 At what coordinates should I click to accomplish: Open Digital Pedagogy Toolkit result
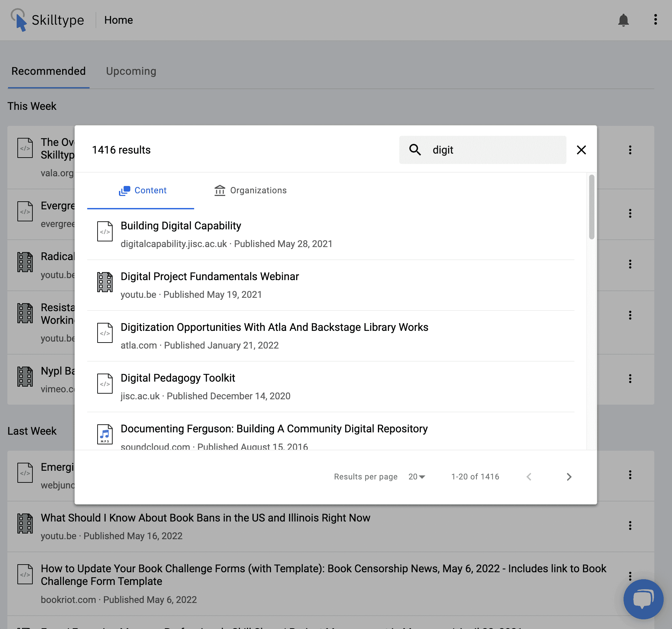(178, 378)
